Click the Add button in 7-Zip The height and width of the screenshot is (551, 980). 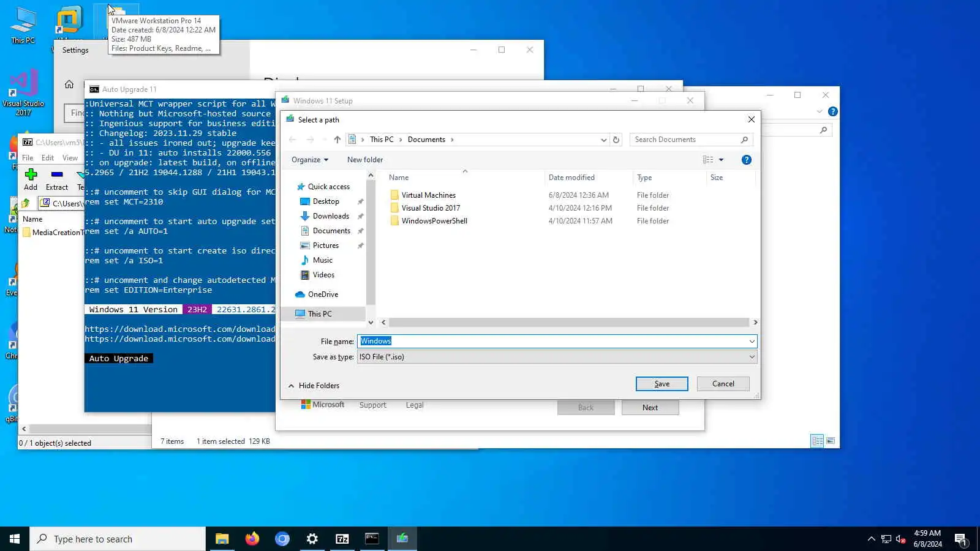click(31, 179)
